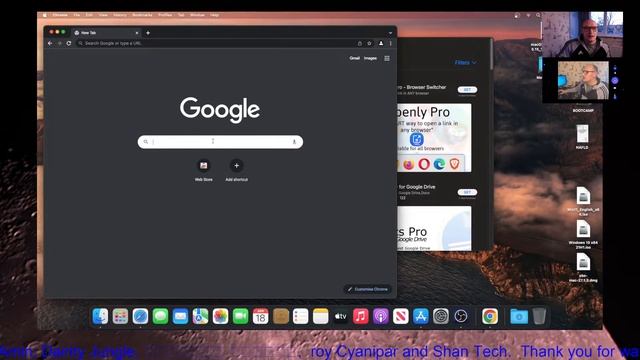Click GET for the Google Drive app
640x360 pixels.
pyautogui.click(x=467, y=192)
